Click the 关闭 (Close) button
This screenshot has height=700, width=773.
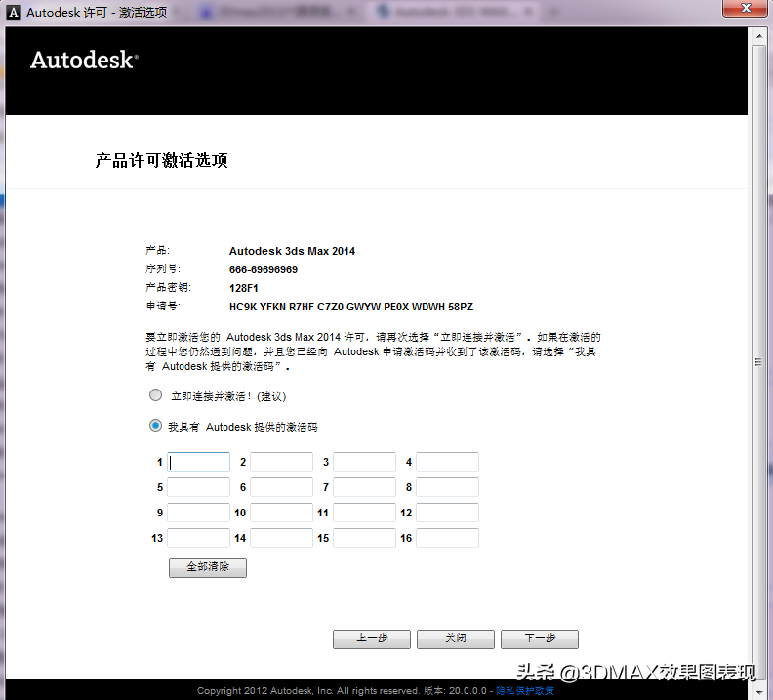pyautogui.click(x=456, y=638)
